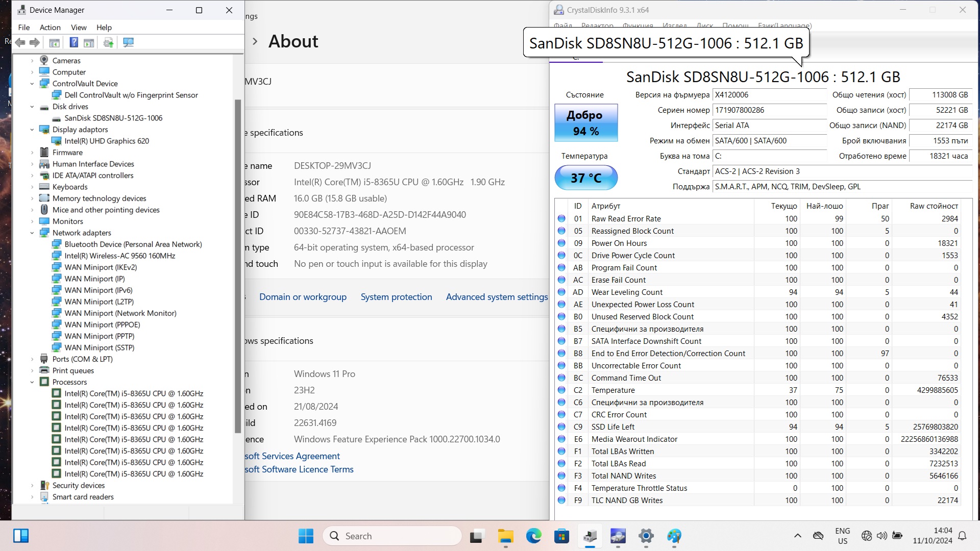
Task: Open the Widgets icon on the taskbar
Action: 21,536
